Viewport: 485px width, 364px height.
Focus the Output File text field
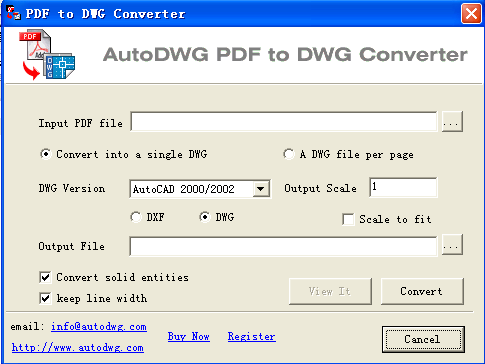pos(283,246)
